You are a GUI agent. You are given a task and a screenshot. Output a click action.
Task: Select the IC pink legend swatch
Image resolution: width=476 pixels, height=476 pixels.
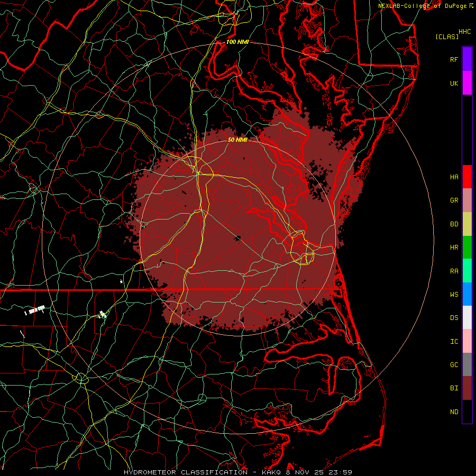(467, 341)
